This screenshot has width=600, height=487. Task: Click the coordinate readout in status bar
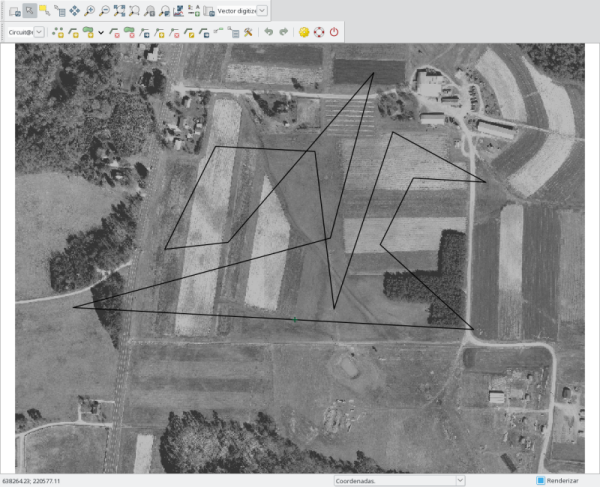(x=32, y=481)
